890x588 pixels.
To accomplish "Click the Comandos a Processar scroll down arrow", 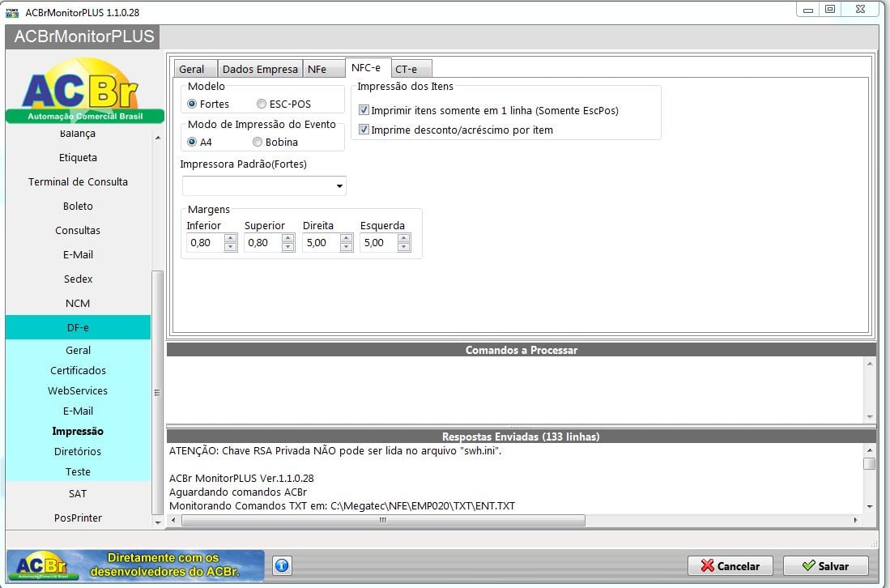I will click(x=870, y=417).
